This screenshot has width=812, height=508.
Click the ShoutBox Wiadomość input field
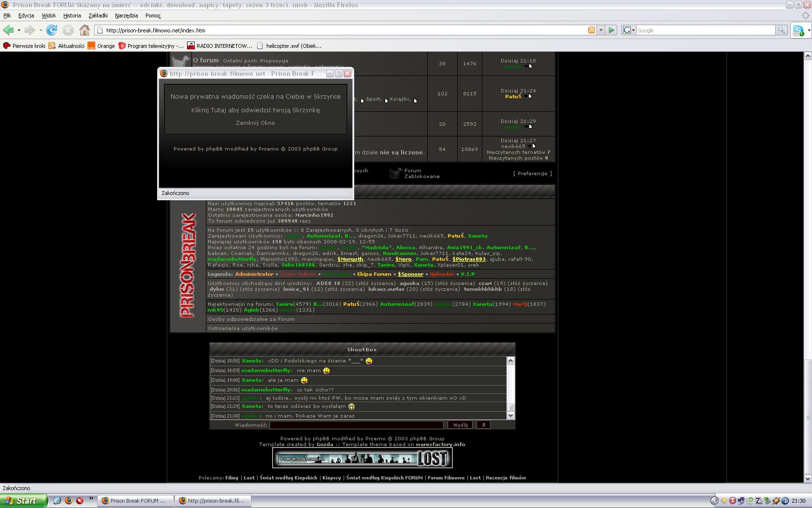point(356,425)
